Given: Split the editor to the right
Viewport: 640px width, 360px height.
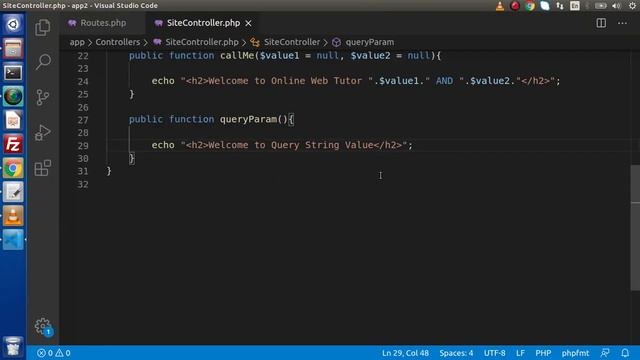Looking at the screenshot, I should (x=601, y=23).
